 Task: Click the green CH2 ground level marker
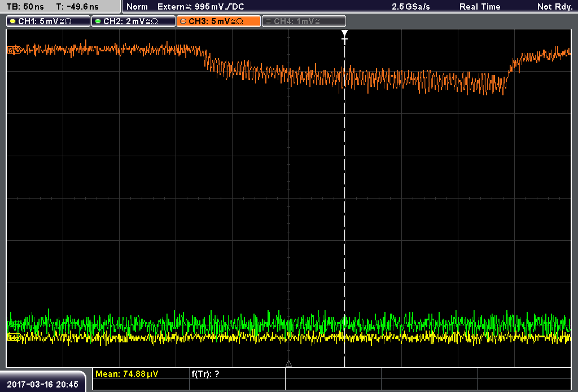click(x=14, y=324)
